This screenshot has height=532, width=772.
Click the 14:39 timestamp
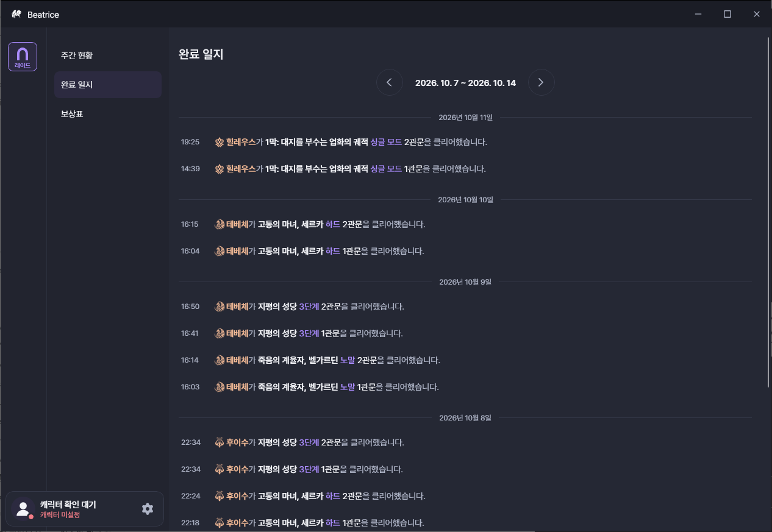(x=190, y=169)
